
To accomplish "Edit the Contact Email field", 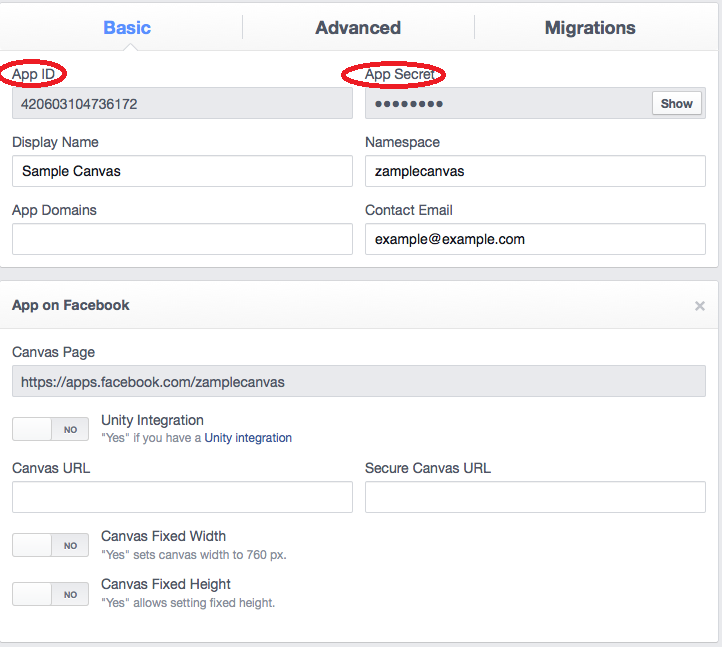I will [535, 239].
